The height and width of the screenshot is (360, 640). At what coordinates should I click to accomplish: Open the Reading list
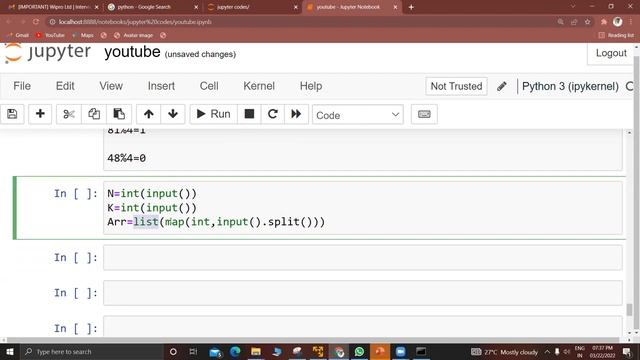pos(616,35)
